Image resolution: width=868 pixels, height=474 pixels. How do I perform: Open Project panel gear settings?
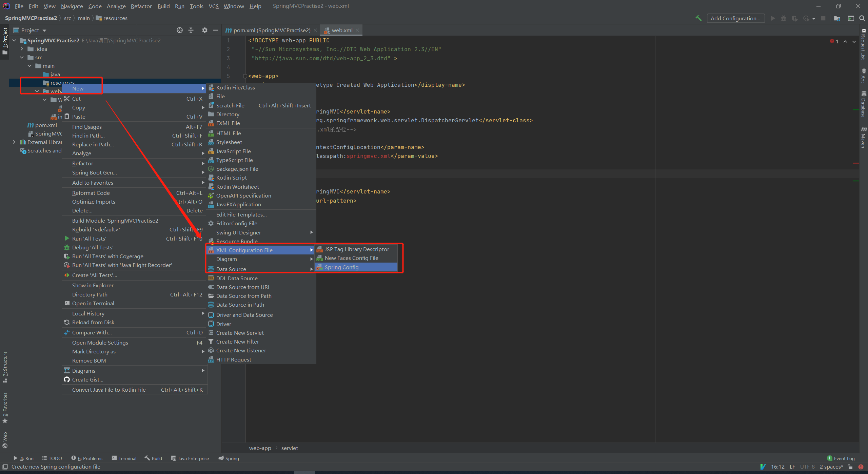click(x=204, y=30)
